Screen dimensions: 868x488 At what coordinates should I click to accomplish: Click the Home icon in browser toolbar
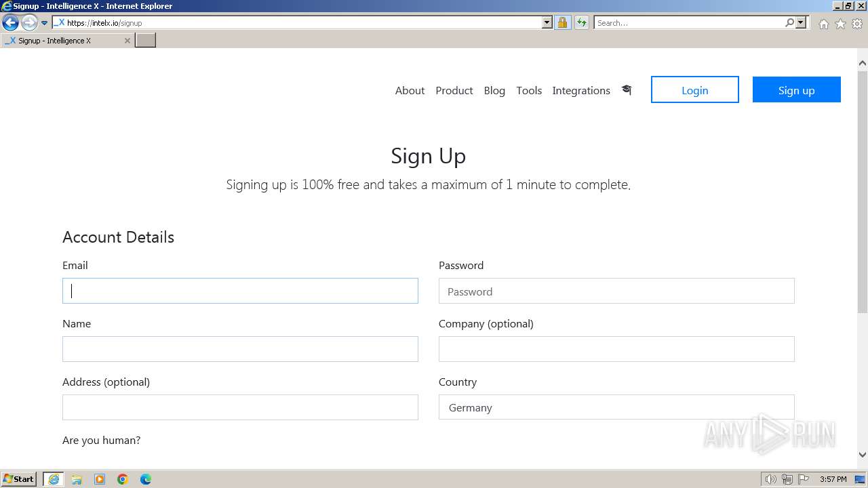point(823,24)
